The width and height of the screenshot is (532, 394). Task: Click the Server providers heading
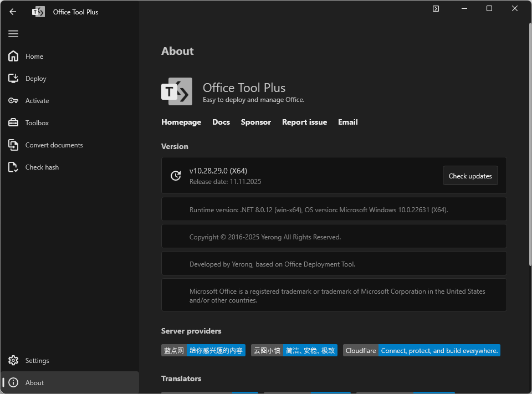click(191, 331)
